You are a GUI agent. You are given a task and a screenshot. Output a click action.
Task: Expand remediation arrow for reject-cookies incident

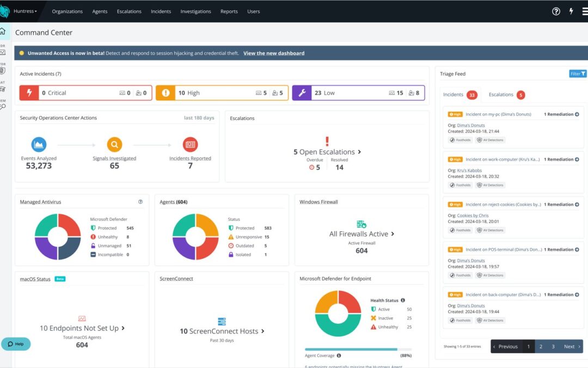pos(577,204)
